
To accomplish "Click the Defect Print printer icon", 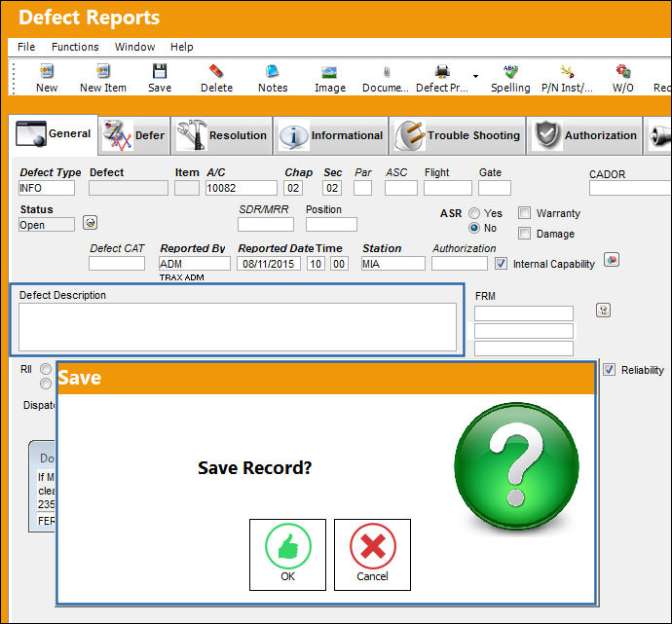I will click(x=442, y=71).
